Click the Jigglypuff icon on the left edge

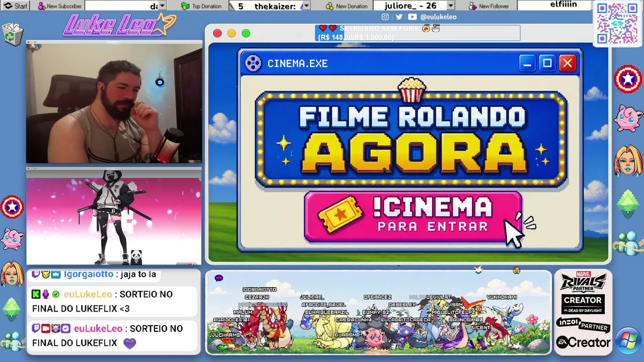(x=12, y=239)
